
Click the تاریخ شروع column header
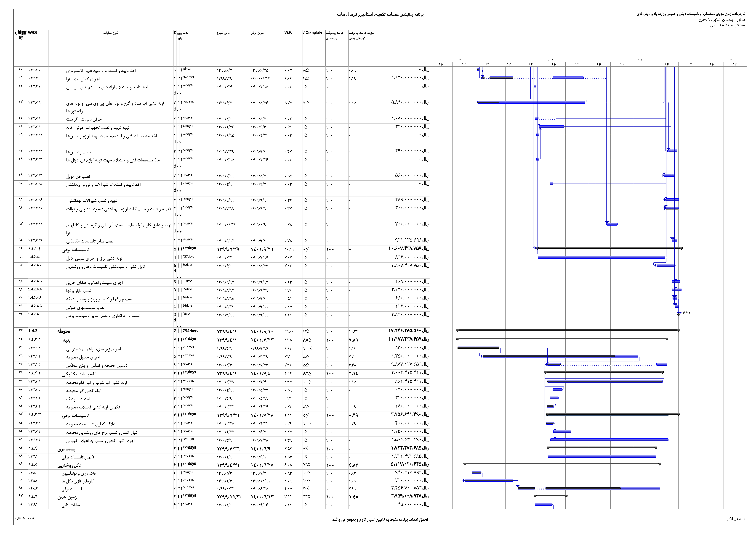pos(224,33)
